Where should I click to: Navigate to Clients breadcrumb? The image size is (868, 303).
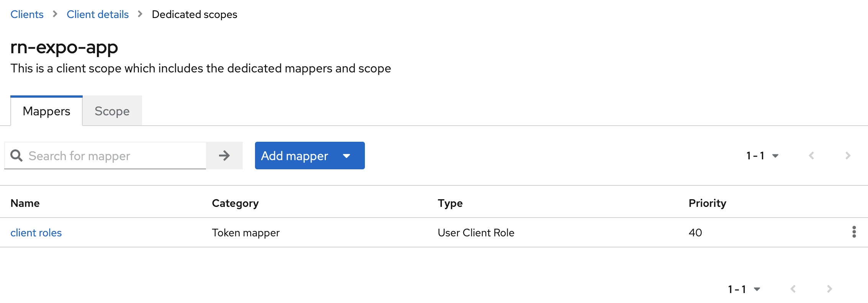coord(27,14)
